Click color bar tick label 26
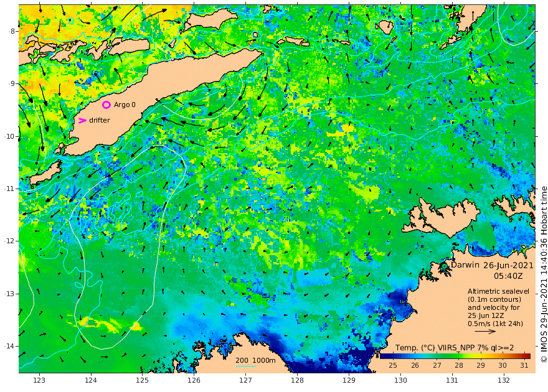This screenshot has height=392, width=548. pyautogui.click(x=415, y=365)
